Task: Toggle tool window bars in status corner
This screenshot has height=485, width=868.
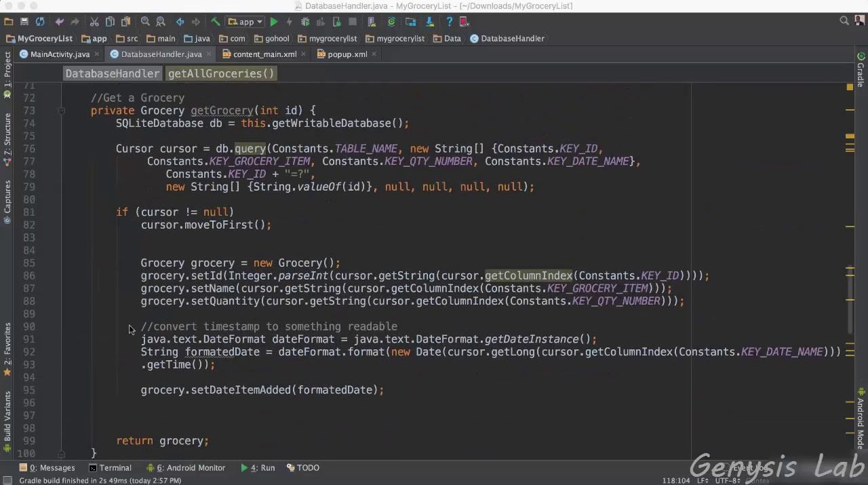Action: pos(7,480)
